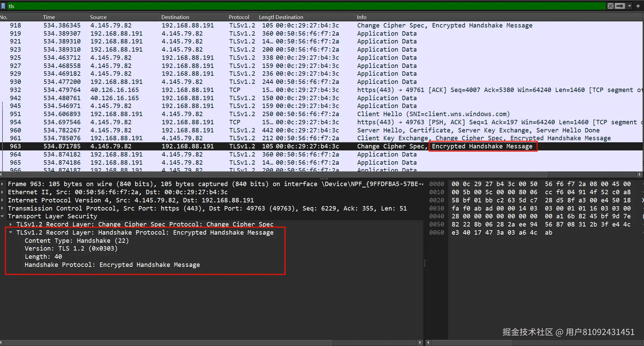The image size is (644, 346).
Task: Expand the Internet Protocol Version 4 node
Action: pos(3,200)
